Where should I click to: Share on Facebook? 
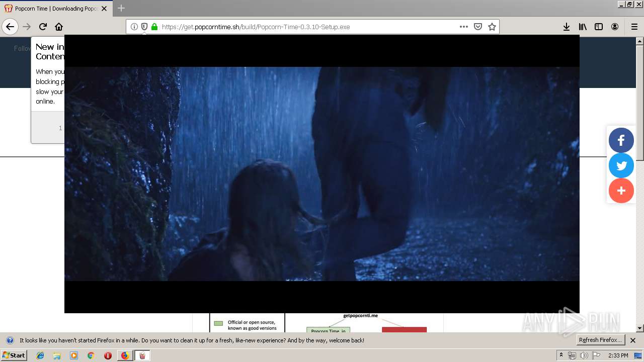point(621,140)
